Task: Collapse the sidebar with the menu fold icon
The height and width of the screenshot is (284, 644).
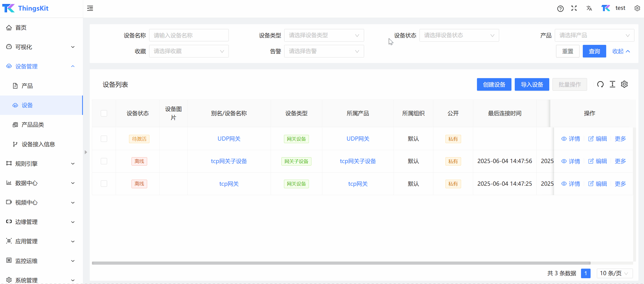Action: [x=90, y=8]
